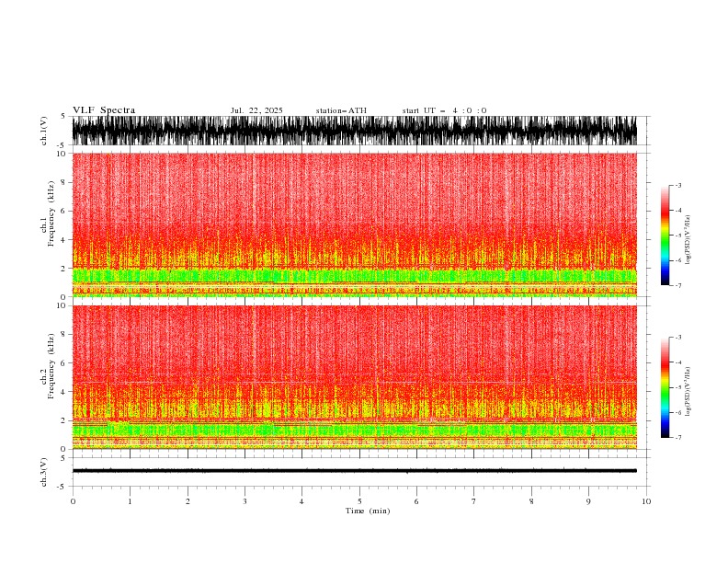Click the ch.1 voltage waveform strip

point(355,131)
